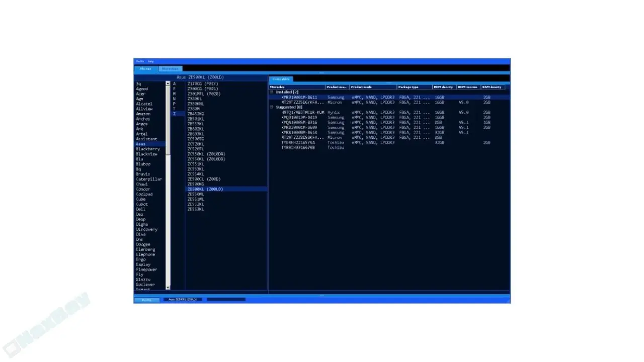
Task: Switch to the Phones tab
Action: 145,69
